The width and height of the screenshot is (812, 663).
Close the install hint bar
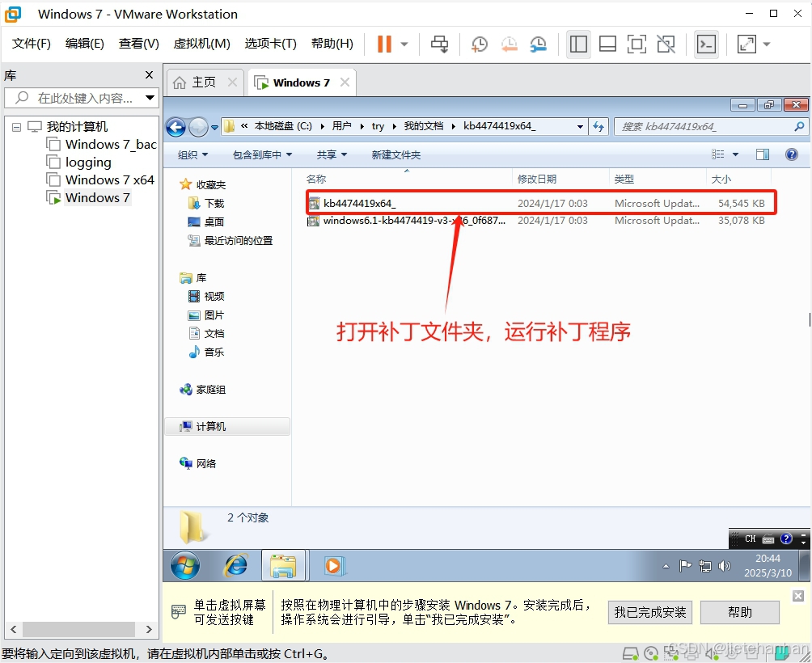pyautogui.click(x=798, y=596)
